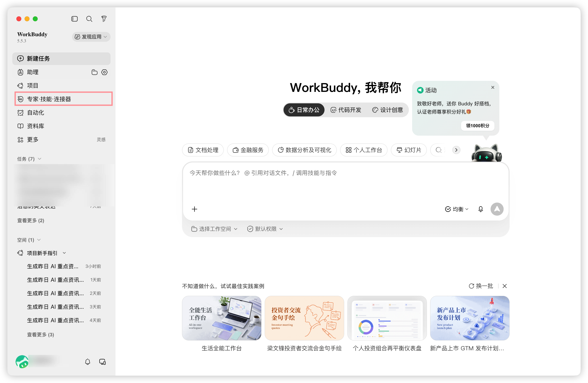Image resolution: width=588 pixels, height=383 pixels.
Task: Collapse 项目新手指引 tree
Action: [x=64, y=253]
